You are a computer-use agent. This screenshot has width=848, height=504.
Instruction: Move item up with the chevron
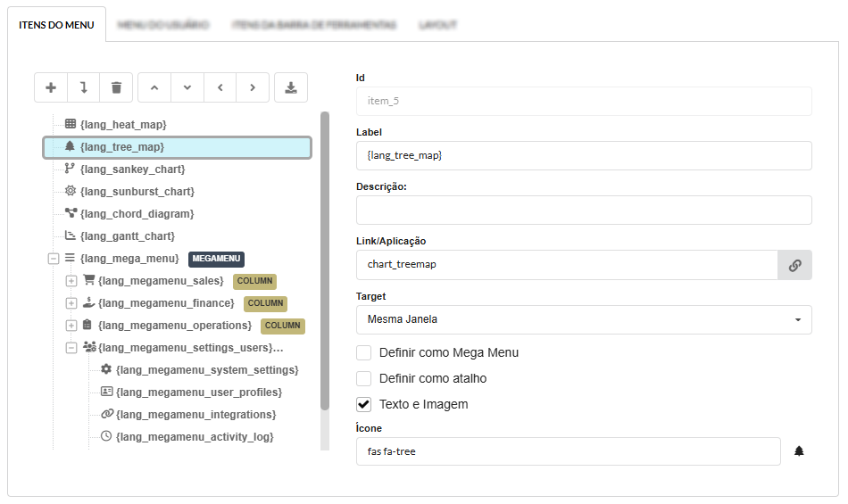click(x=154, y=87)
